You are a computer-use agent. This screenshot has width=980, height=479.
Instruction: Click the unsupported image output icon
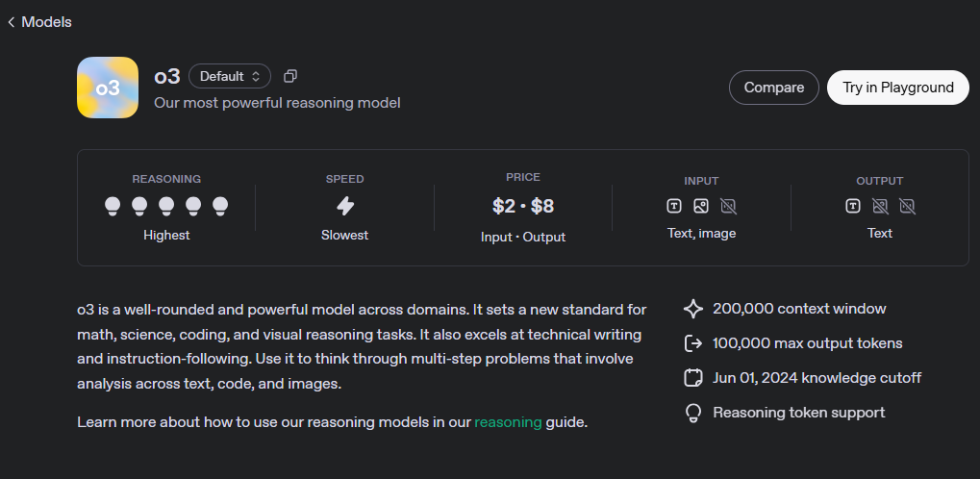880,206
